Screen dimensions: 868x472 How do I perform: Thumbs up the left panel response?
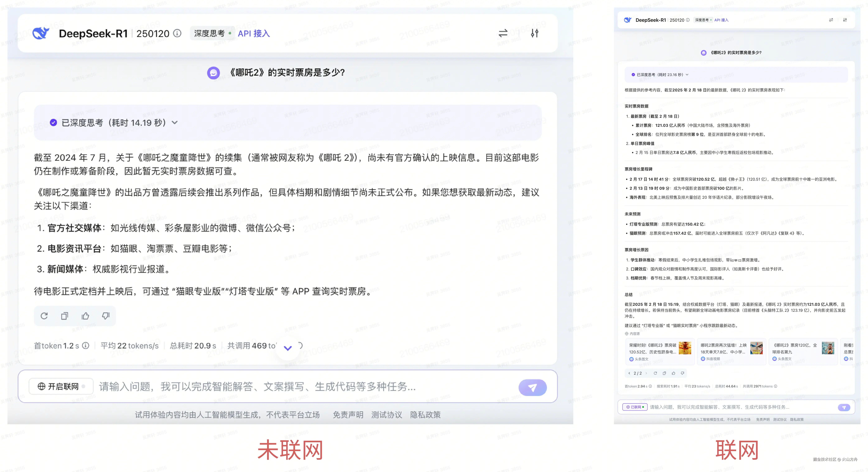point(85,316)
